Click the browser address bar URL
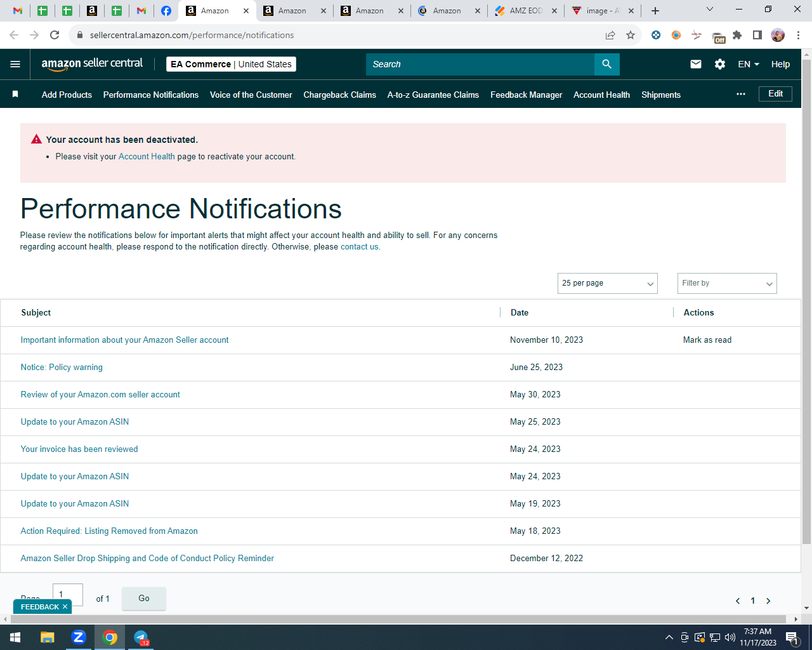The width and height of the screenshot is (812, 650). (x=192, y=35)
